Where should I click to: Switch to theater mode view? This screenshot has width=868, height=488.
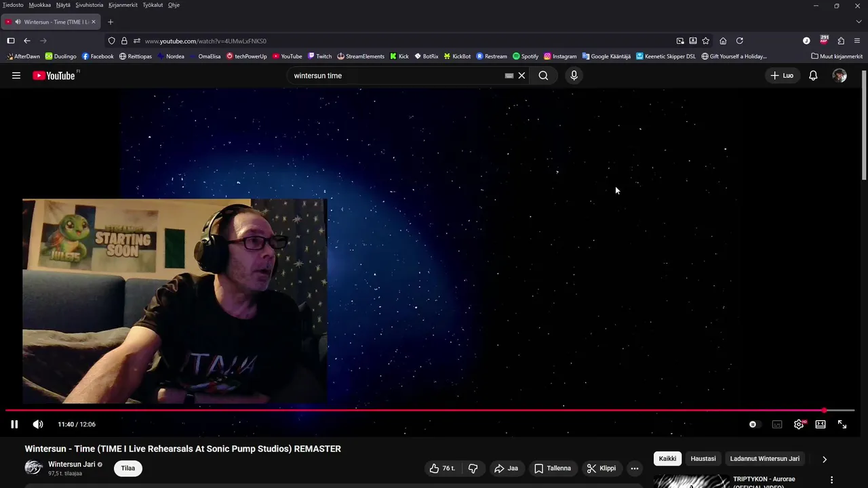pyautogui.click(x=821, y=424)
